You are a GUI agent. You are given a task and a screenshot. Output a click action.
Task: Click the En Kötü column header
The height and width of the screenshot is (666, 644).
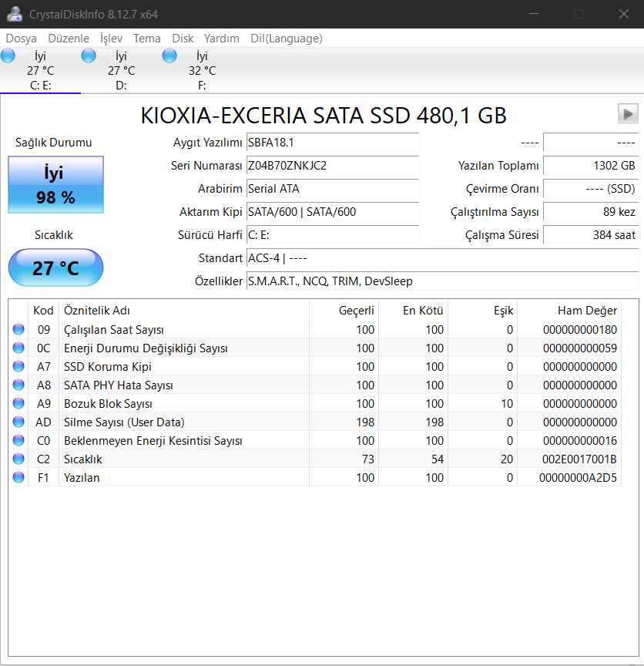click(414, 311)
